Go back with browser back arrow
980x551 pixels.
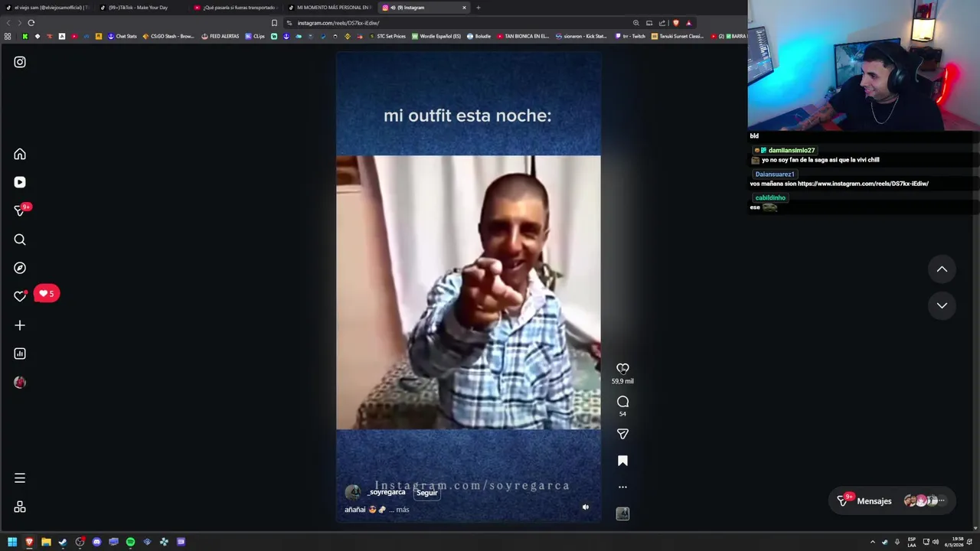click(7, 23)
